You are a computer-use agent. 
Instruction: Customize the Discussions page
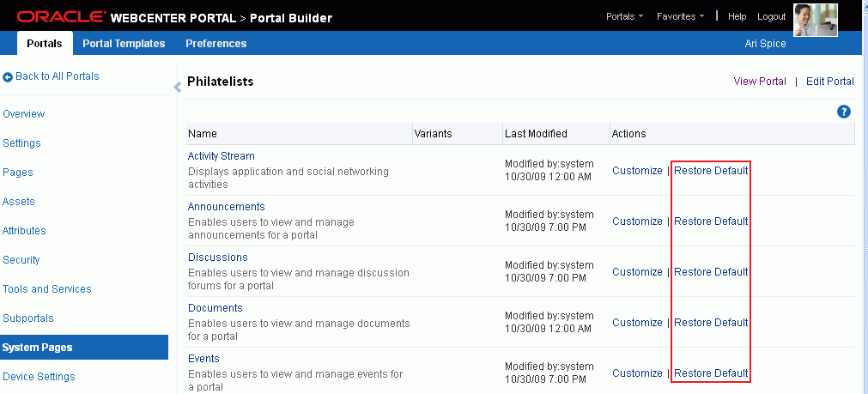637,272
